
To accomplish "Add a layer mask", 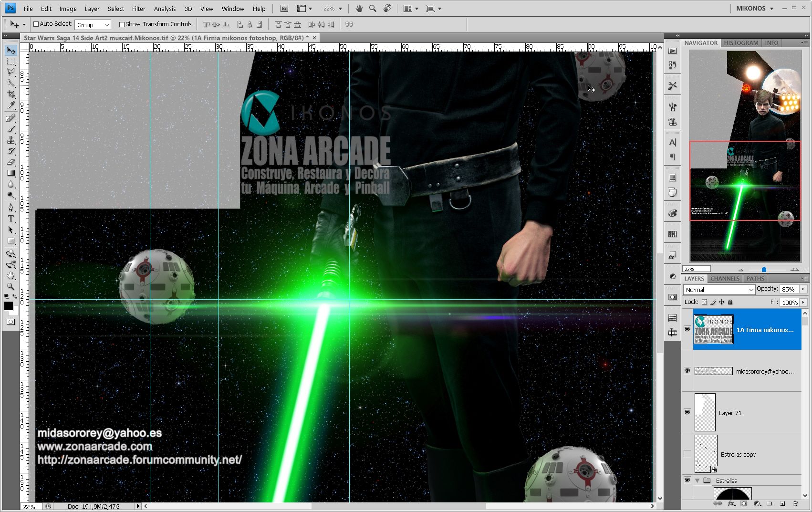I will 744,503.
